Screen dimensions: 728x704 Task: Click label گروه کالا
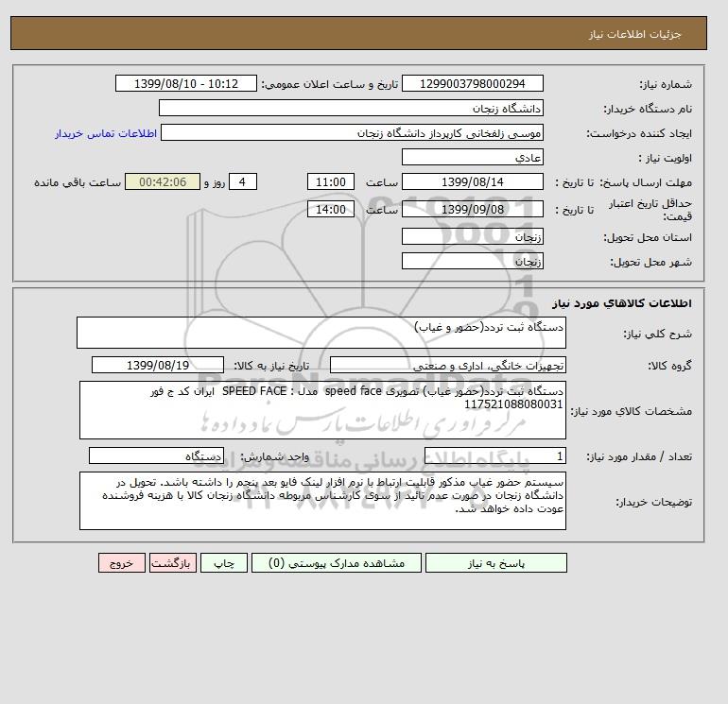(670, 366)
